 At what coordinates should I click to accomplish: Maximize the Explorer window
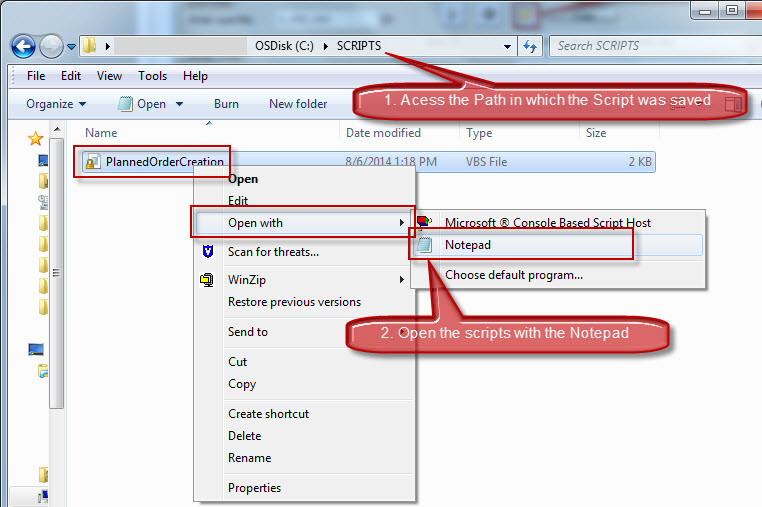(x=732, y=10)
